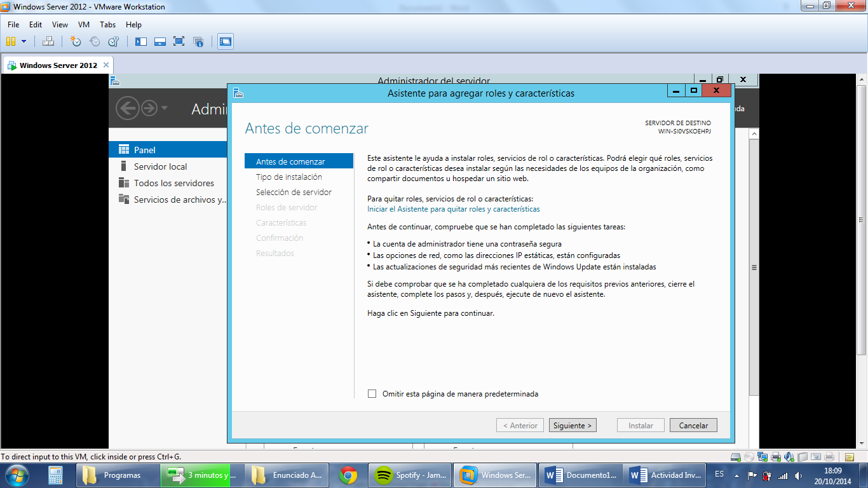Click VMware message log note icon
This screenshot has height=488, width=868.
click(850, 457)
